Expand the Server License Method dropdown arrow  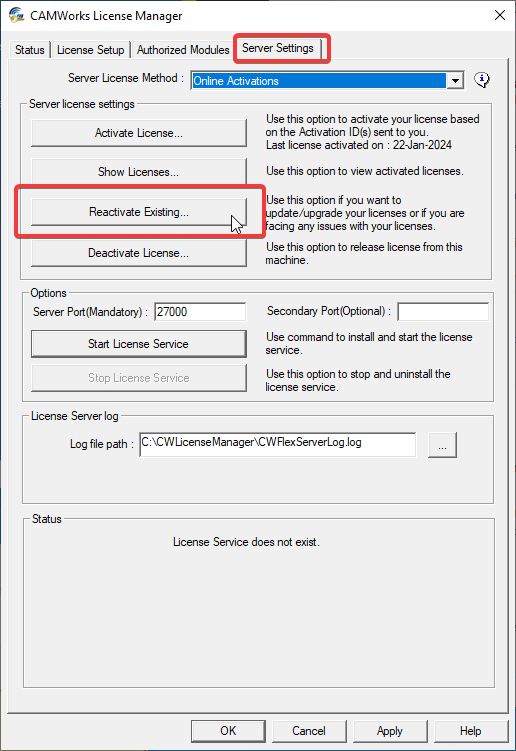[x=455, y=80]
